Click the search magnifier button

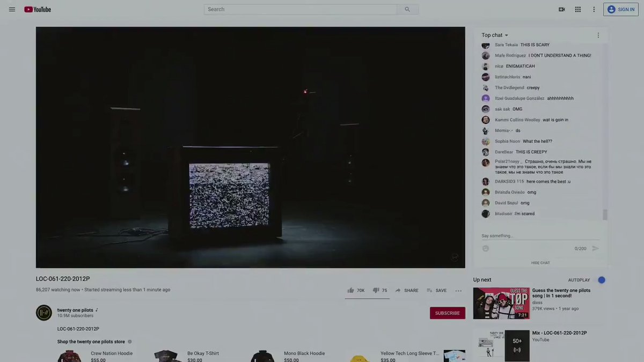(407, 9)
